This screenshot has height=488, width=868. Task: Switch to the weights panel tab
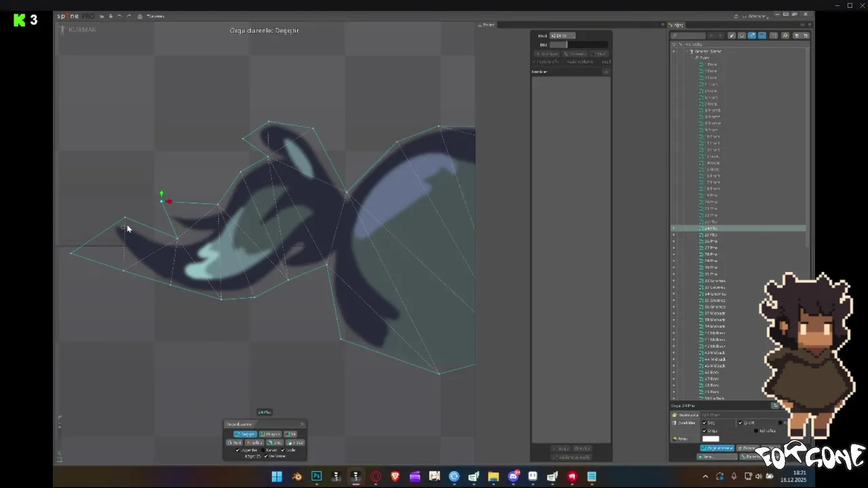pyautogui.click(x=487, y=25)
